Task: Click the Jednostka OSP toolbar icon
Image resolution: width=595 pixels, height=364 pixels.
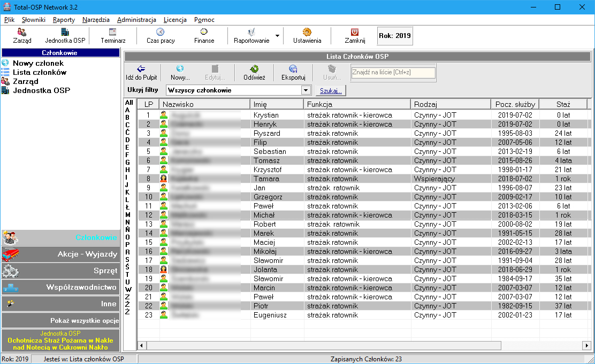Action: [x=65, y=33]
